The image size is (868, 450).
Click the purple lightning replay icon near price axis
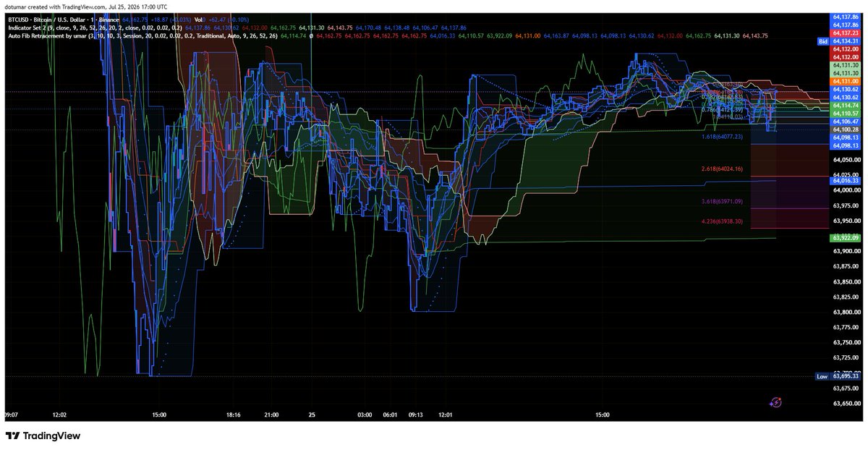pyautogui.click(x=775, y=402)
